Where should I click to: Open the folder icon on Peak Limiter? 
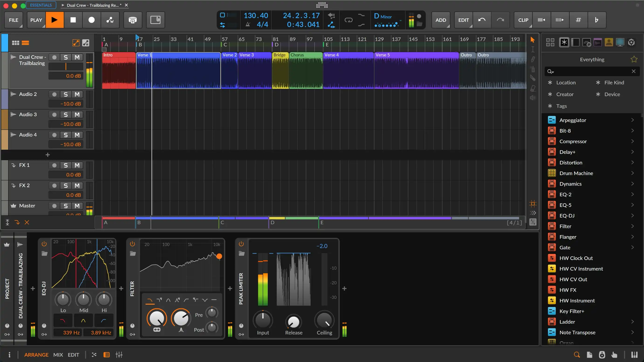click(241, 254)
